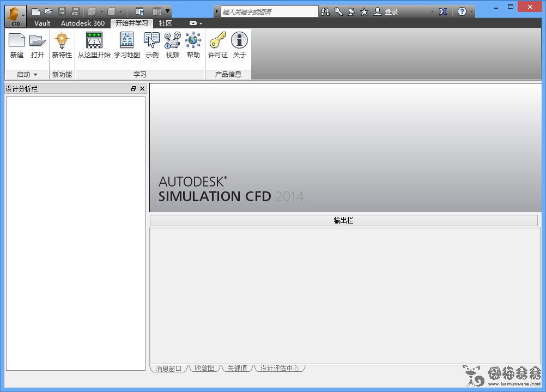Open the ribbon minimize options dropdown arrow

(201, 23)
